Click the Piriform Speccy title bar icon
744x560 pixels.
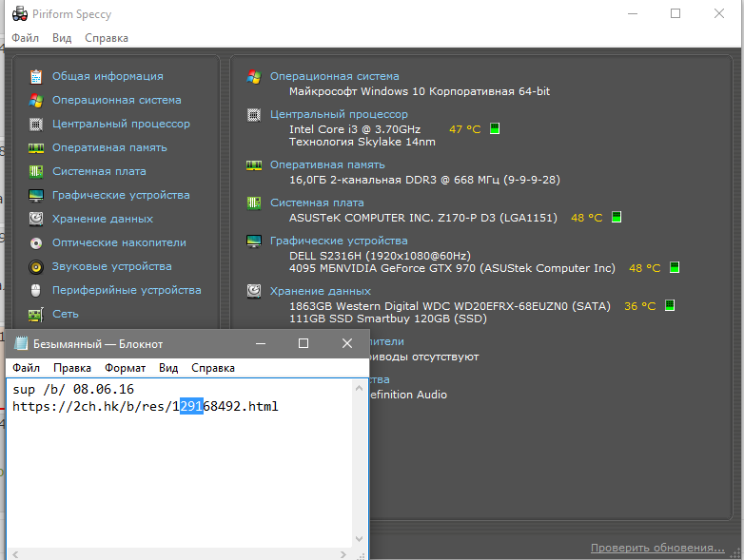pyautogui.click(x=20, y=14)
